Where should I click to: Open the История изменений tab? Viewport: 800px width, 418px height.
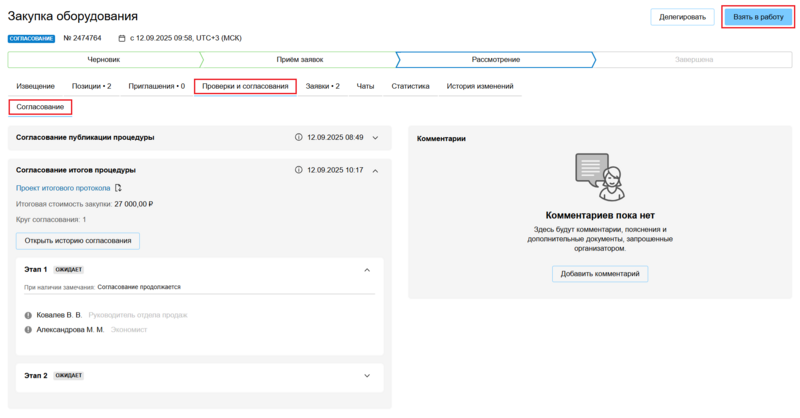tap(480, 86)
